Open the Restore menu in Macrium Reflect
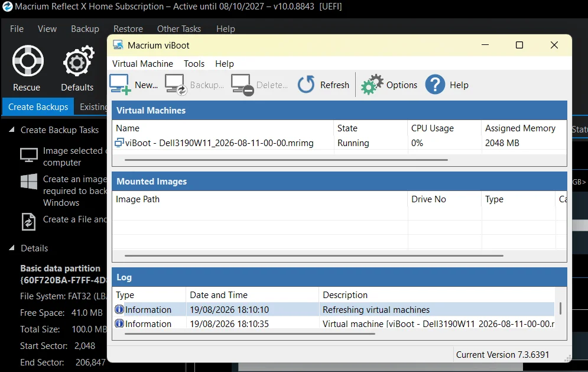 pos(128,28)
